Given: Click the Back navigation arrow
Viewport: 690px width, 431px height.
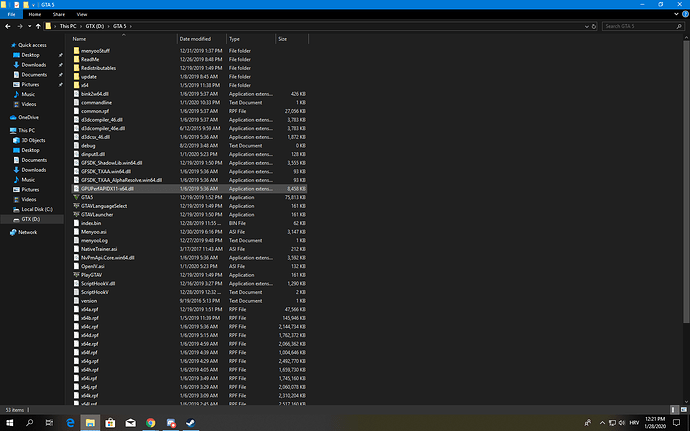Looking at the screenshot, I should click(8, 26).
